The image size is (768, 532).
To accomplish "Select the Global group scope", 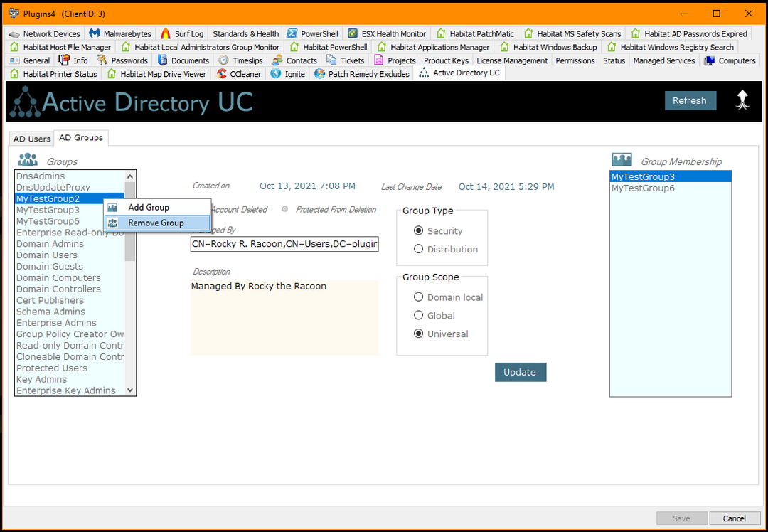I will click(420, 315).
